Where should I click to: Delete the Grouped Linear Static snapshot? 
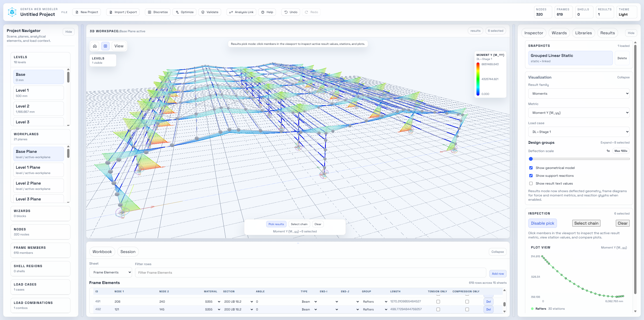622,58
